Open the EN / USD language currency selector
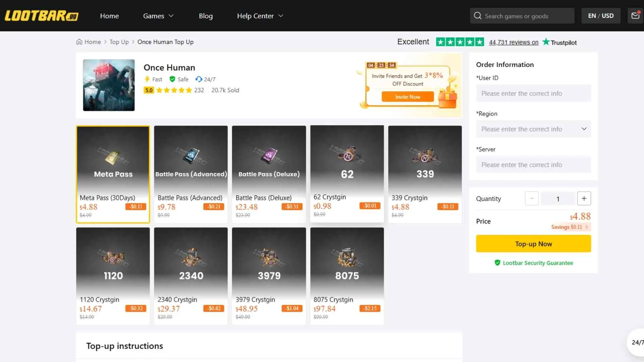The height and width of the screenshot is (362, 644). pos(601,16)
